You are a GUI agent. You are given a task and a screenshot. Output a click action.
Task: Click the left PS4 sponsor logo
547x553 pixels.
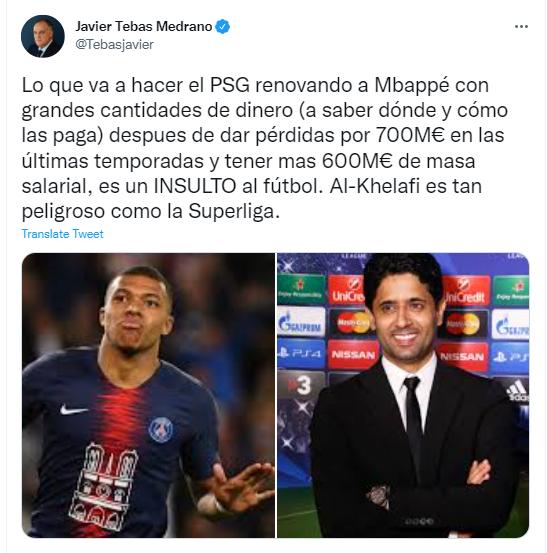tap(301, 354)
